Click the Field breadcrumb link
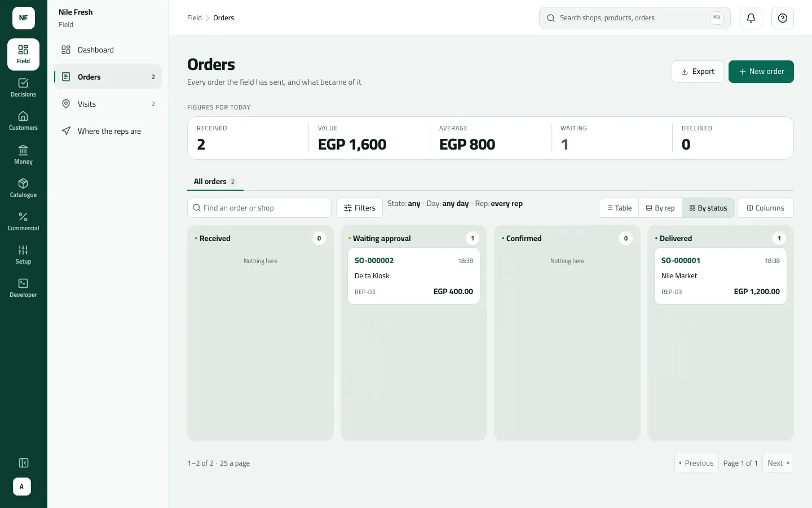Screen dimensions: 812x508 195,18
